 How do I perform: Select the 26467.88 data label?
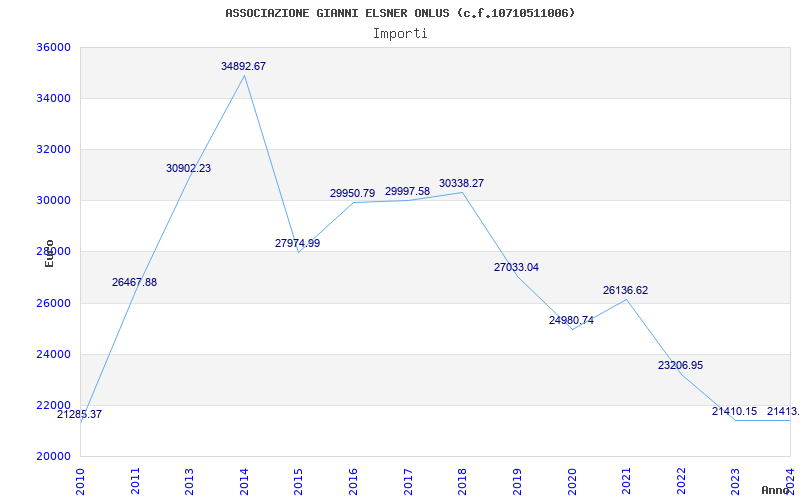click(134, 282)
